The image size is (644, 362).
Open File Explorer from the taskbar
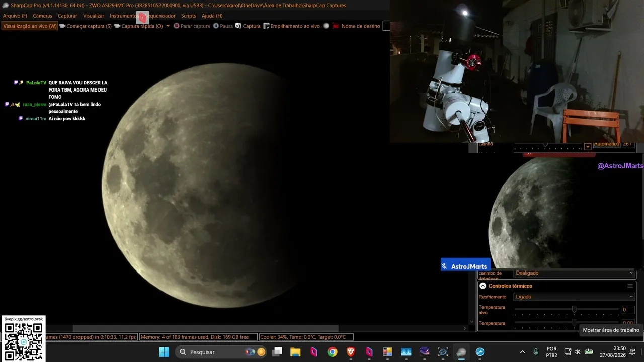[295, 352]
